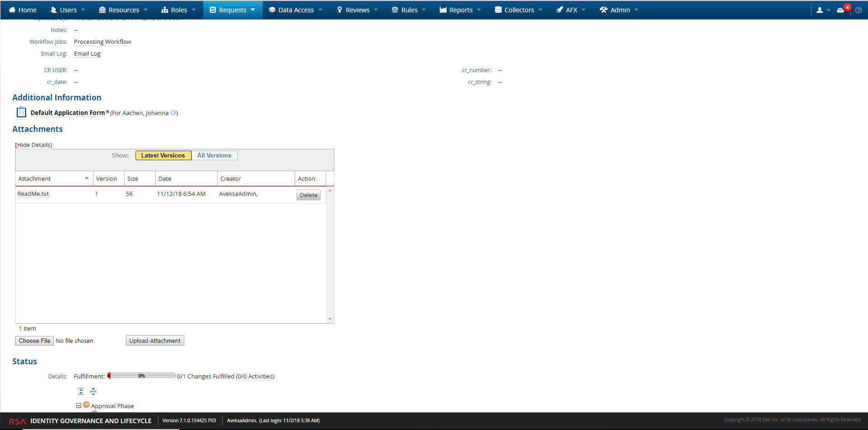Delete the ReadMe.txt attachment
This screenshot has width=868, height=430.
(308, 194)
